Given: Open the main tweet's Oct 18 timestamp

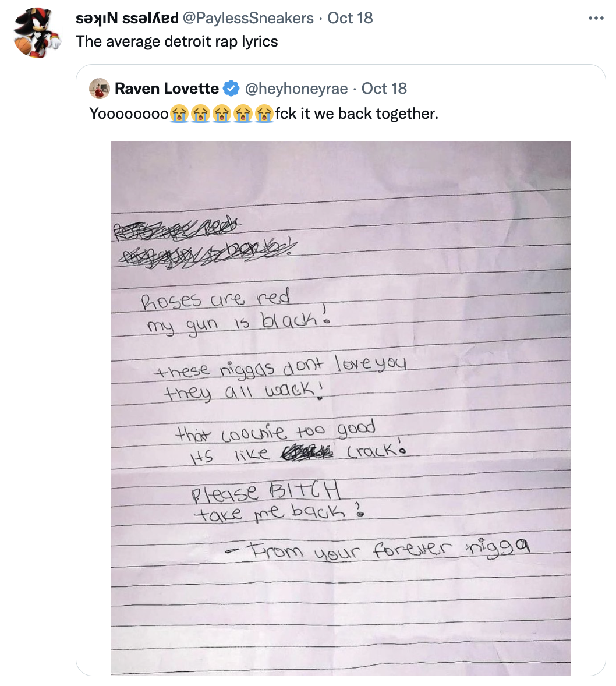Looking at the screenshot, I should 350,18.
